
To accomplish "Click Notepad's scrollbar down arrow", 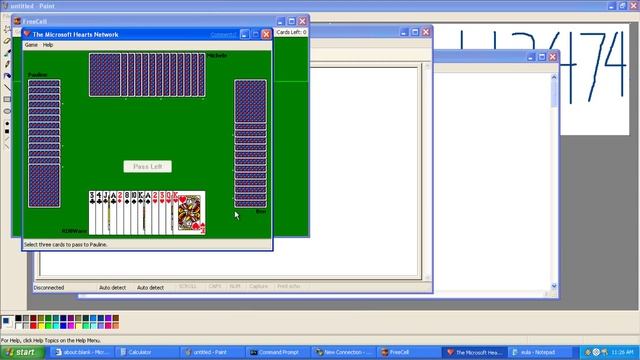I will click(x=554, y=286).
